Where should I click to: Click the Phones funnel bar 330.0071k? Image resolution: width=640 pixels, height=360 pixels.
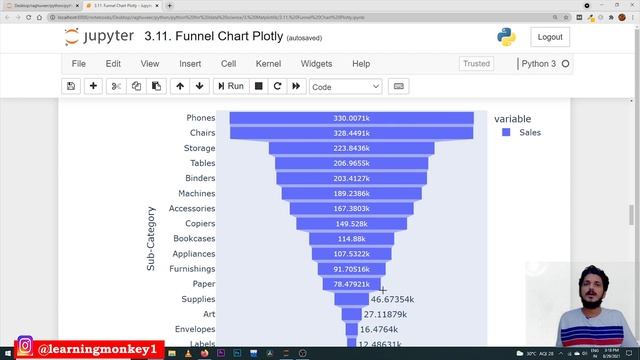351,118
